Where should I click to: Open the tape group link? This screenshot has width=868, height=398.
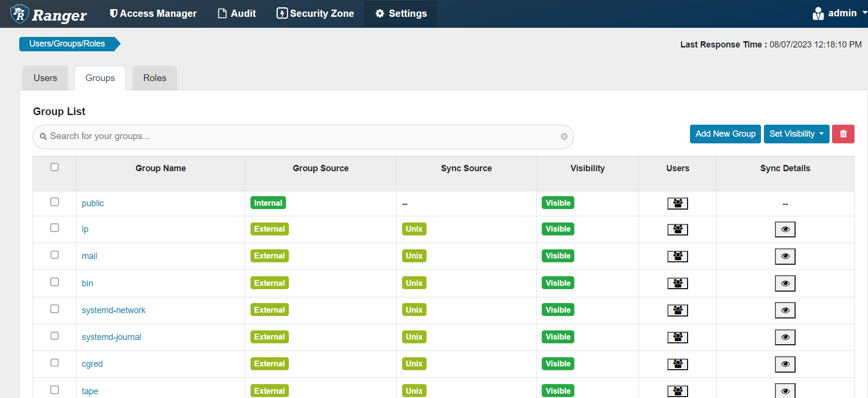coord(90,391)
